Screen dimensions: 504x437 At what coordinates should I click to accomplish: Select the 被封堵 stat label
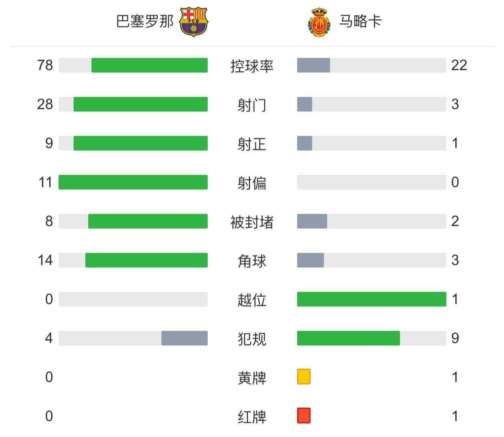pos(252,222)
